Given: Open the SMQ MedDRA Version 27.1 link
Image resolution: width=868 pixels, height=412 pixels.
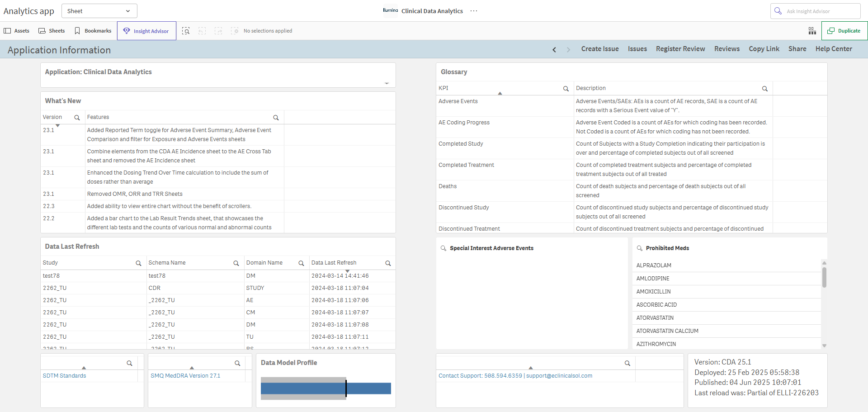Looking at the screenshot, I should click(x=185, y=376).
